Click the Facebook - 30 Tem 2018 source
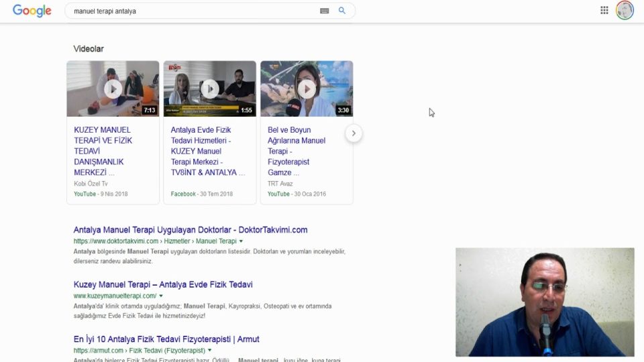The height and width of the screenshot is (362, 644). (x=202, y=194)
